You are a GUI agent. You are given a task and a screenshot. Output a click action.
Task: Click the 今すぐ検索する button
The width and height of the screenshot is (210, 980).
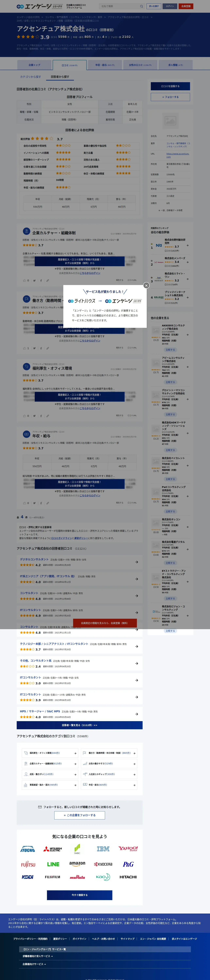(x=80, y=895)
